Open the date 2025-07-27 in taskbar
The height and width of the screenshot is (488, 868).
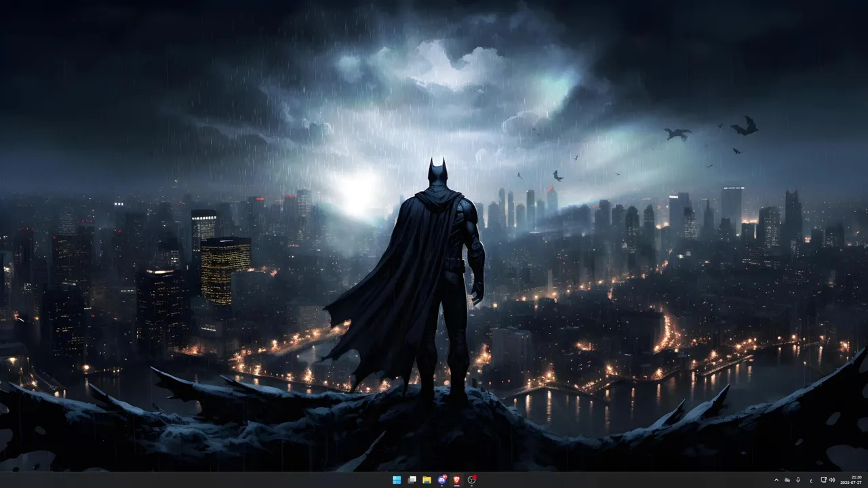pyautogui.click(x=852, y=483)
